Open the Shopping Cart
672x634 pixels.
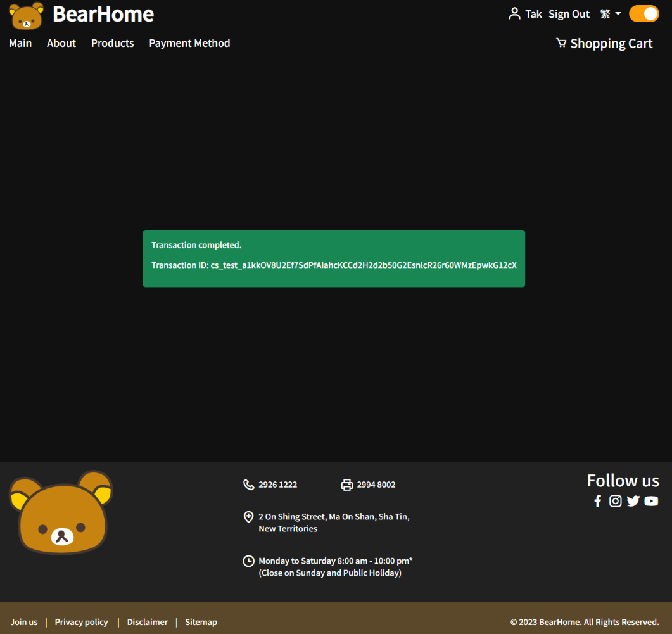(x=604, y=43)
